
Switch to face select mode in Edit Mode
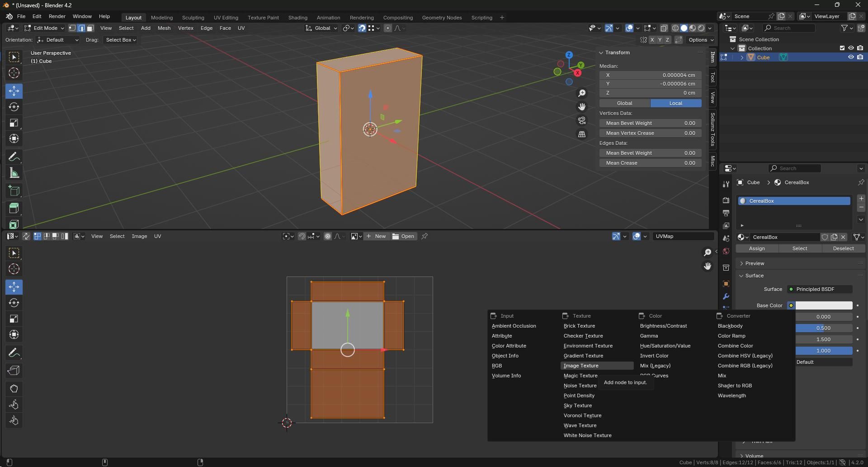point(90,28)
